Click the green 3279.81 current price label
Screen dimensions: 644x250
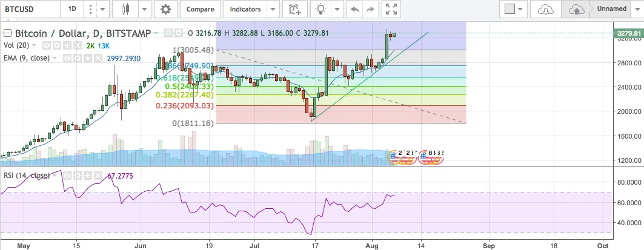[627, 33]
